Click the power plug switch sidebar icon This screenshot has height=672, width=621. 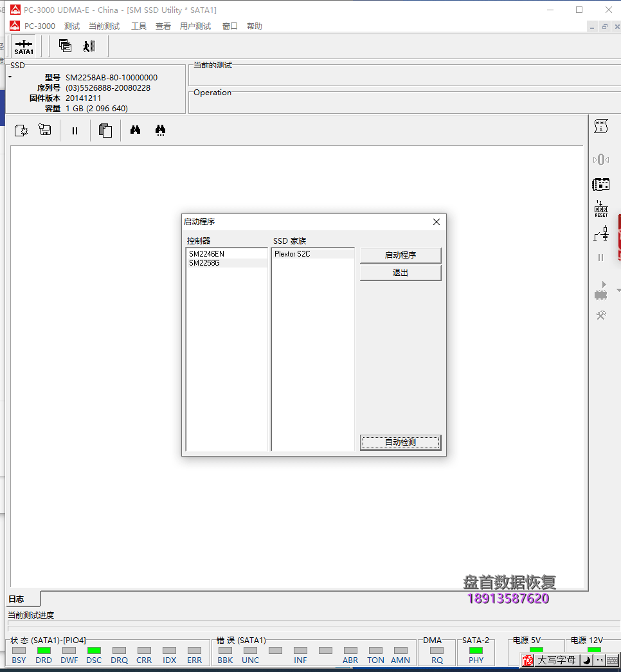601,233
